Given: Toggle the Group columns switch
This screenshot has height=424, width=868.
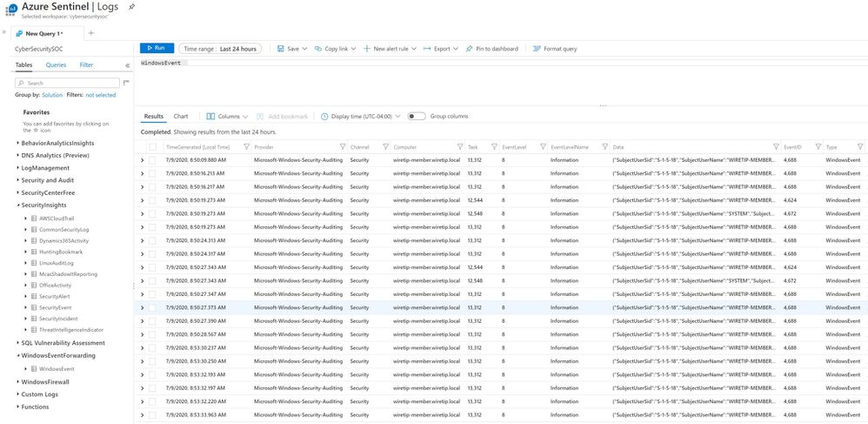Looking at the screenshot, I should pyautogui.click(x=417, y=117).
